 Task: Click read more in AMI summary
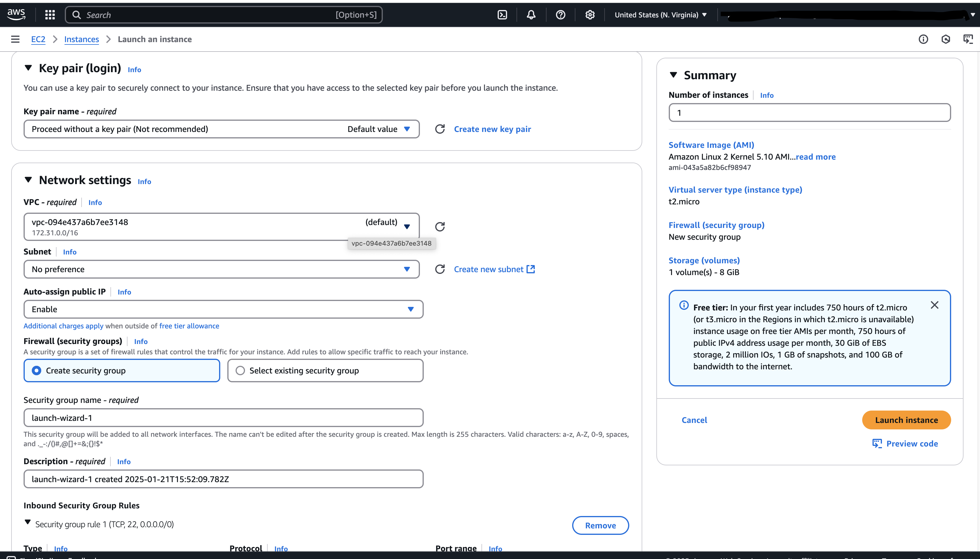click(816, 157)
